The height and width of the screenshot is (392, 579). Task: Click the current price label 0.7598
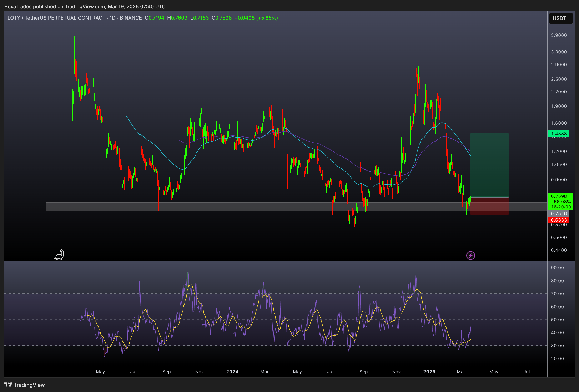coord(559,196)
